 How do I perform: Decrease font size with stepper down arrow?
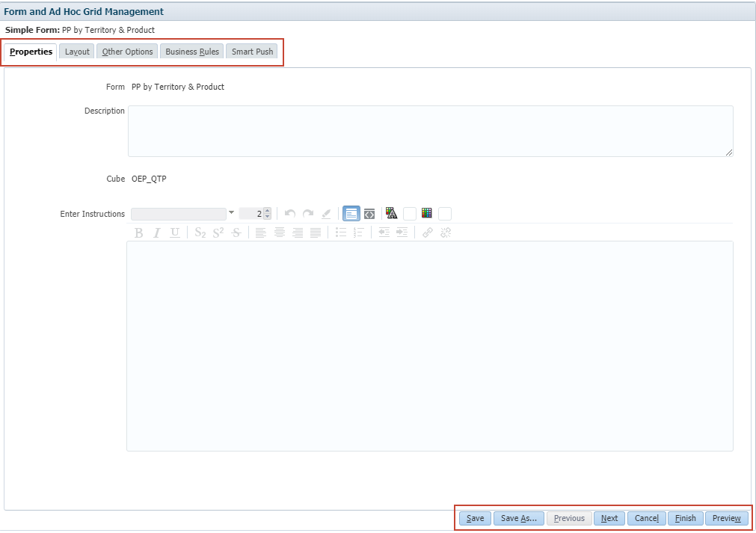pos(268,217)
